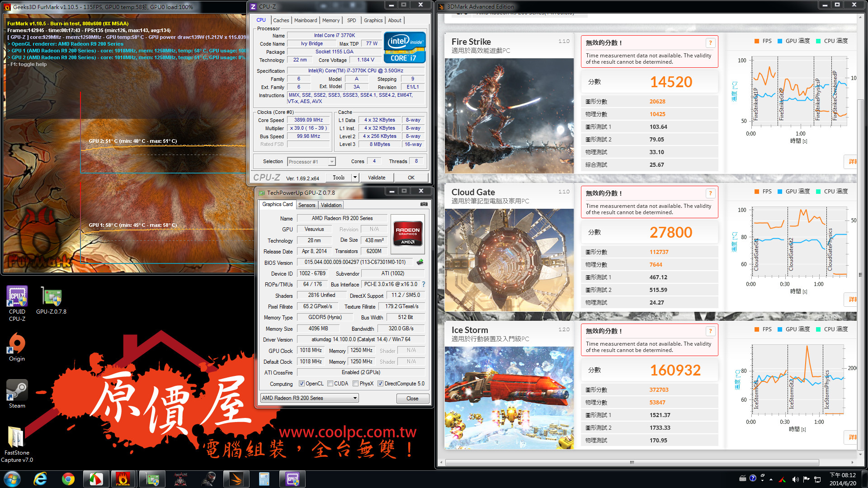The height and width of the screenshot is (488, 868).
Task: Open the FastStone Capture v7.0 folder
Action: point(17,445)
